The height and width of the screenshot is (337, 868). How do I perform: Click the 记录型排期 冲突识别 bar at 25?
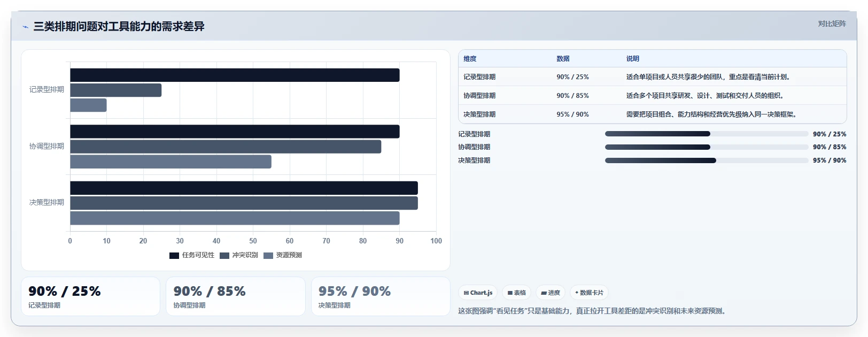coord(115,90)
